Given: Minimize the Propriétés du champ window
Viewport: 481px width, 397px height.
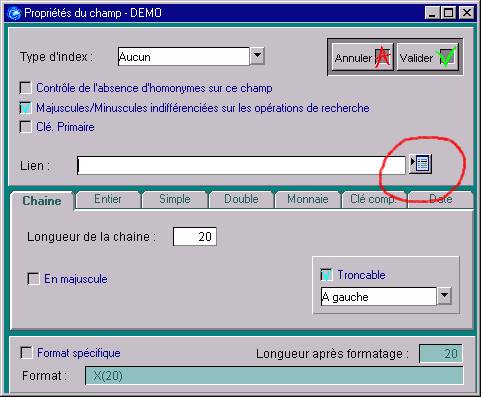Looking at the screenshot, I should [432, 13].
